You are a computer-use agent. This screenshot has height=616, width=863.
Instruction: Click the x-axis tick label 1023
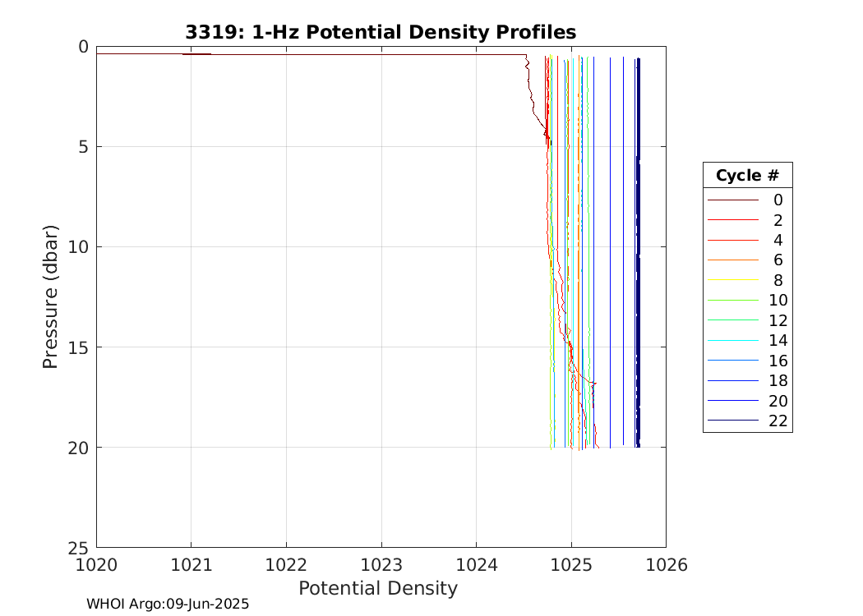click(x=381, y=565)
